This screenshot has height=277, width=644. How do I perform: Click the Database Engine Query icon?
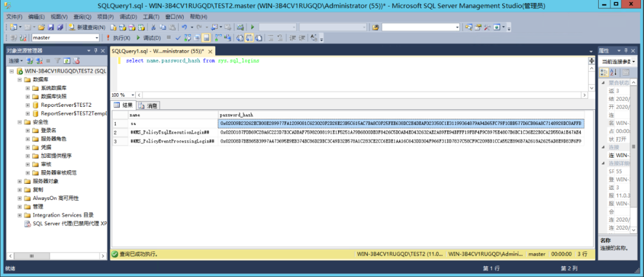(x=113, y=27)
